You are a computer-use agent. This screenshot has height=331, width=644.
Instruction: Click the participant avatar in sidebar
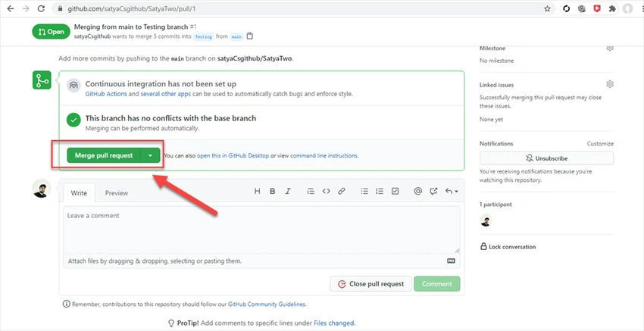click(486, 220)
